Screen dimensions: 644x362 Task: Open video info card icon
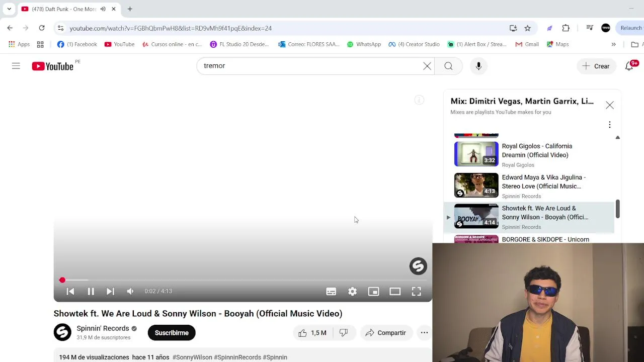point(419,100)
